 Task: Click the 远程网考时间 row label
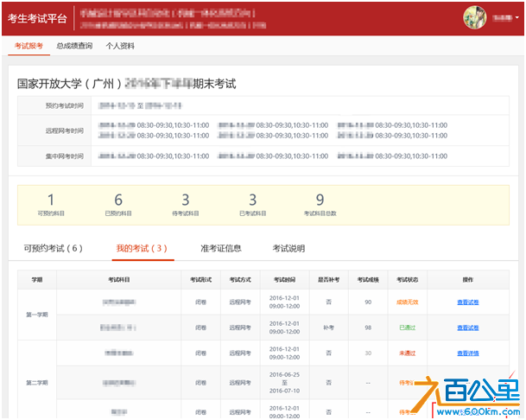coord(65,130)
